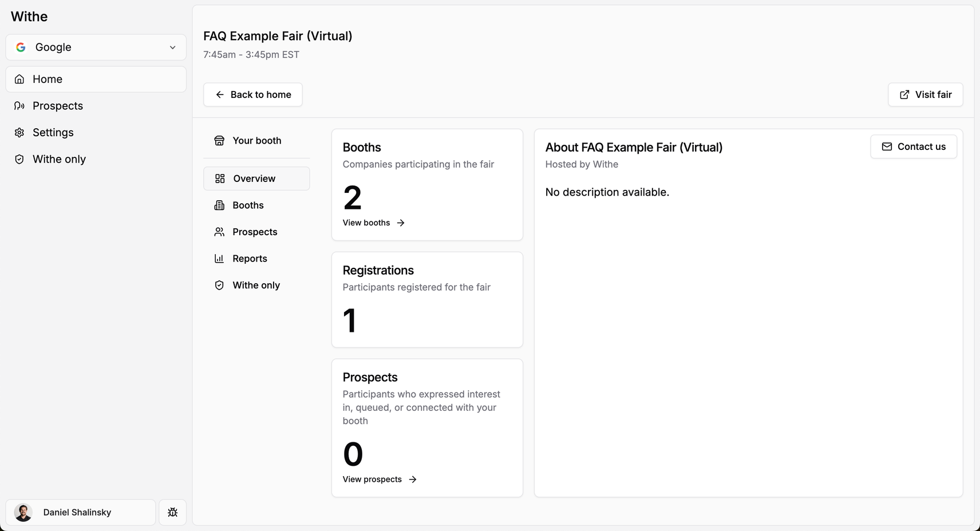980x531 pixels.
Task: Click the Booths building icon
Action: [219, 205]
